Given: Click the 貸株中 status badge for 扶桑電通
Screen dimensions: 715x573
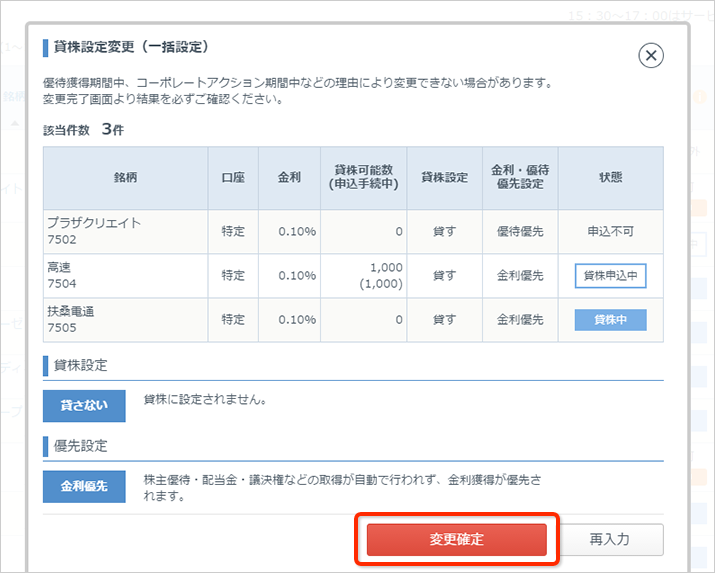Looking at the screenshot, I should click(610, 320).
